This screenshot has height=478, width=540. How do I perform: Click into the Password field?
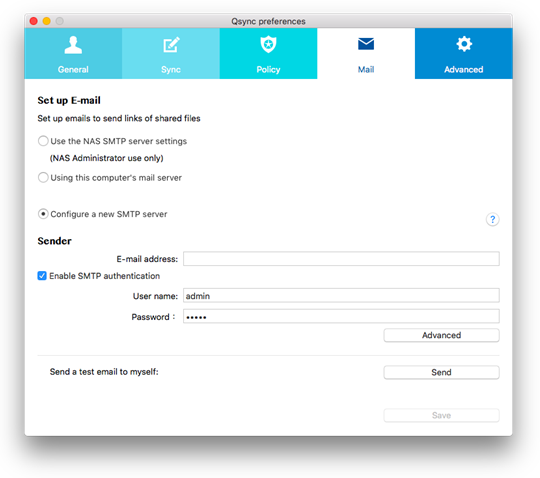341,316
